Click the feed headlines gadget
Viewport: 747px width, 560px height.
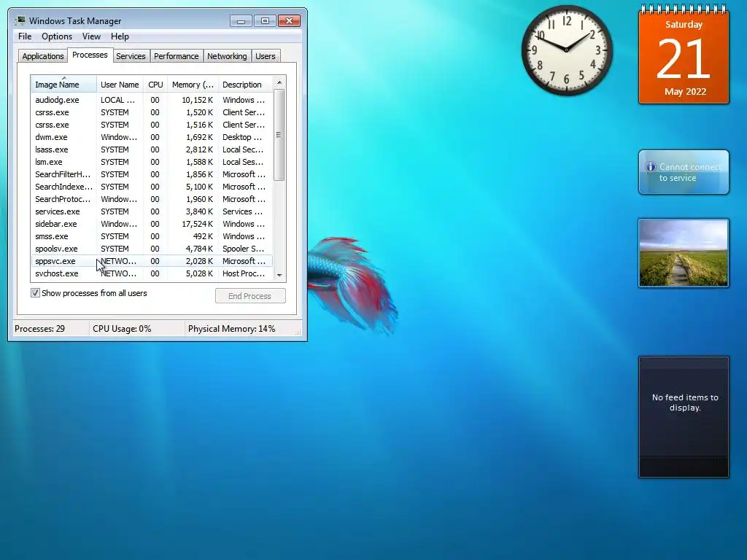click(684, 416)
